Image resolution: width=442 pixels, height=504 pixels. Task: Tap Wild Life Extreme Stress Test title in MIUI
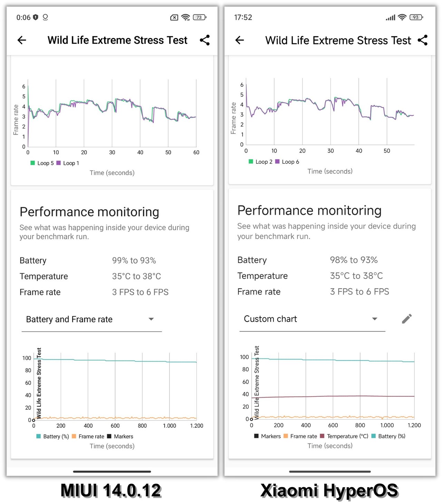point(117,40)
